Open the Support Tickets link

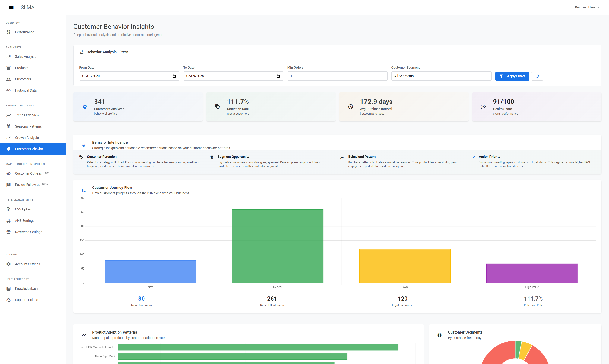tap(33, 300)
